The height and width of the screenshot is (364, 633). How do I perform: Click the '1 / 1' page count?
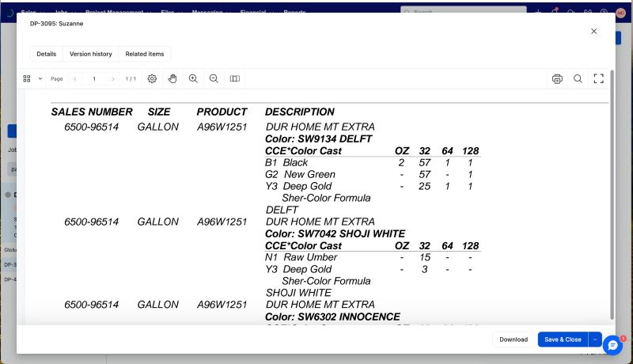pos(131,78)
